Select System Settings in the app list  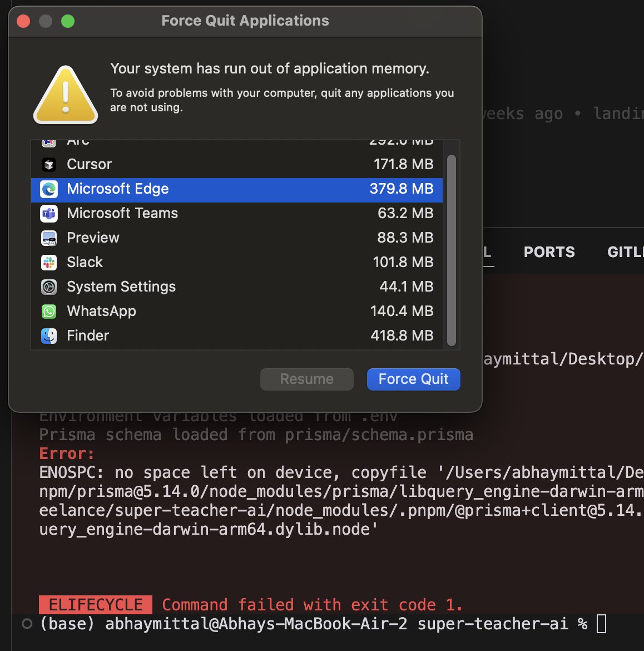(237, 287)
